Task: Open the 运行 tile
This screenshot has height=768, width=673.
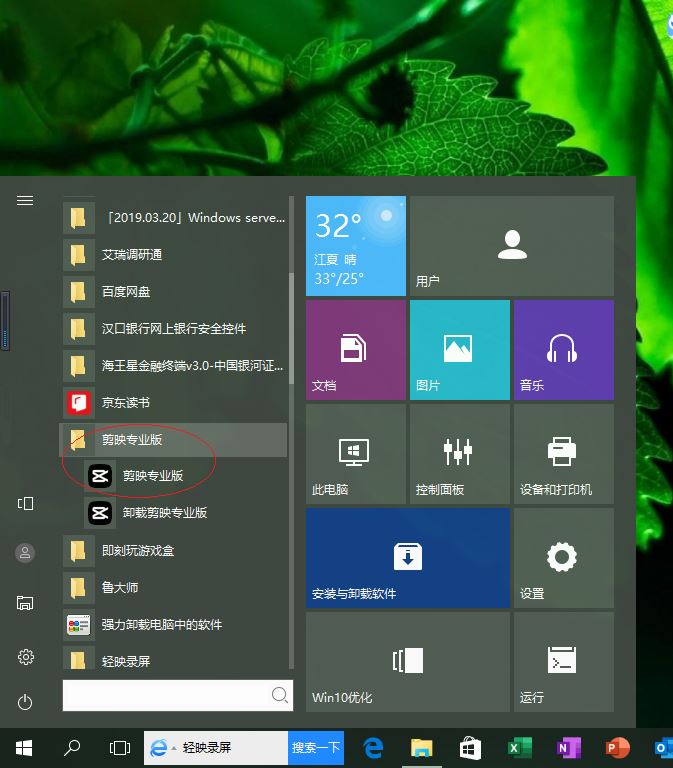Action: 564,662
